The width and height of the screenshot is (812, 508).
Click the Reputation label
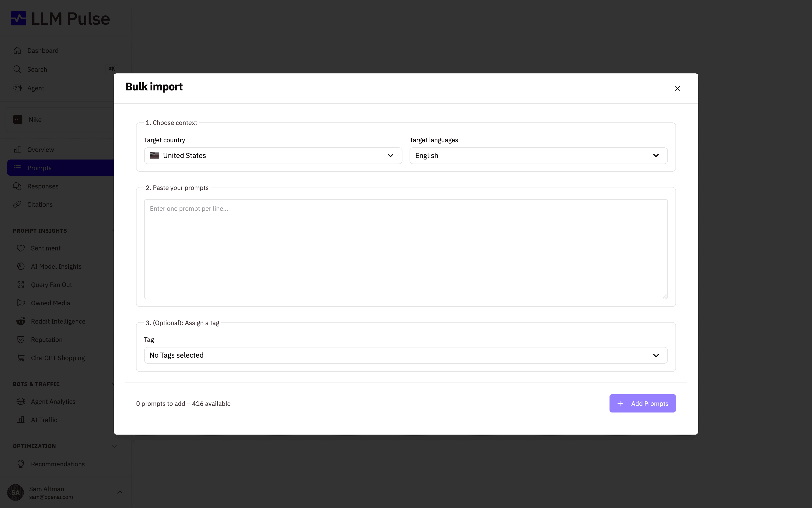pos(47,340)
